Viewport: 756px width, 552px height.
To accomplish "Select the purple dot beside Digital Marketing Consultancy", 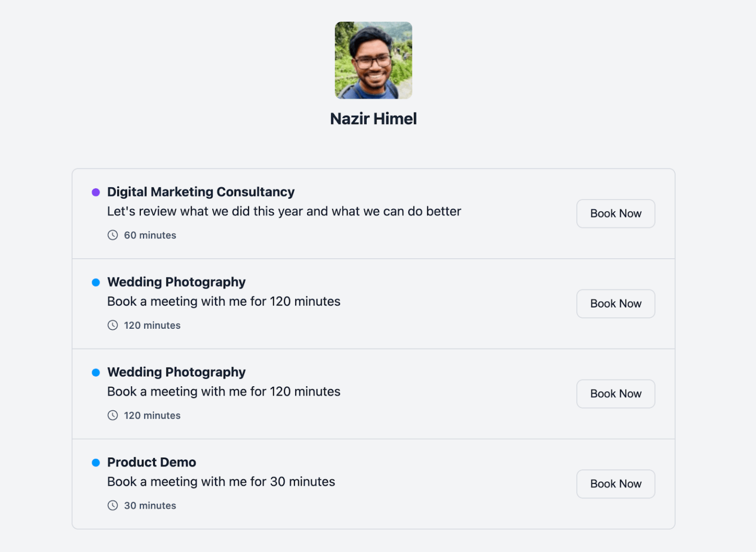I will 96,191.
